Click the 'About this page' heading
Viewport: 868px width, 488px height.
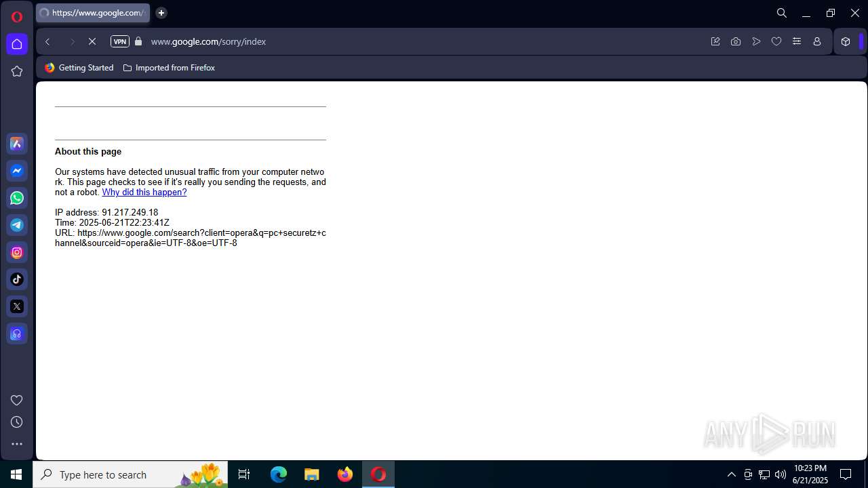88,152
